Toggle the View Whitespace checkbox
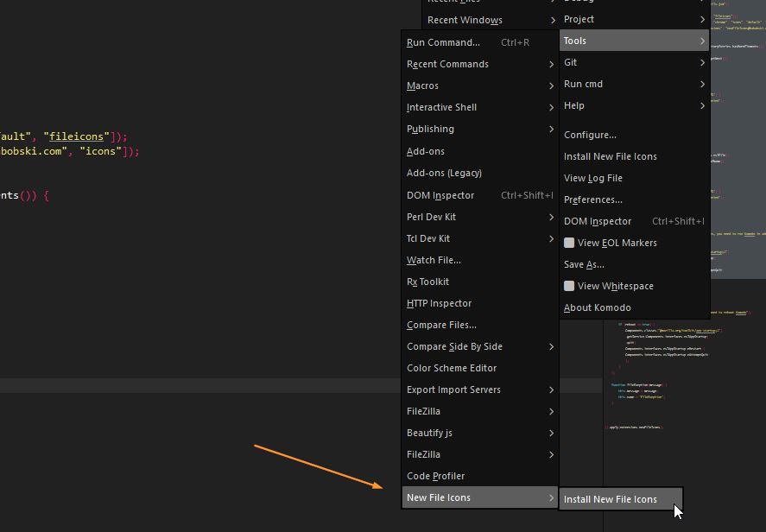The width and height of the screenshot is (766, 532). [569, 286]
